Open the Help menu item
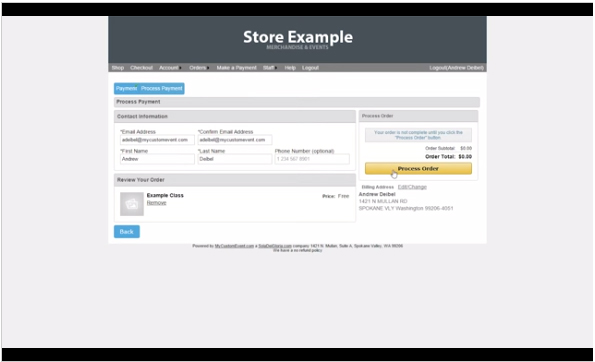The image size is (595, 362). pos(290,68)
